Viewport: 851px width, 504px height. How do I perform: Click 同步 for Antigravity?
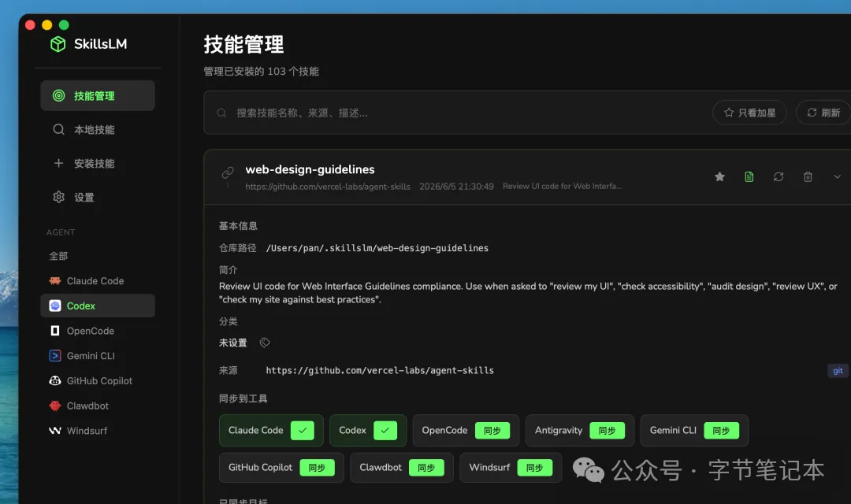coord(607,431)
